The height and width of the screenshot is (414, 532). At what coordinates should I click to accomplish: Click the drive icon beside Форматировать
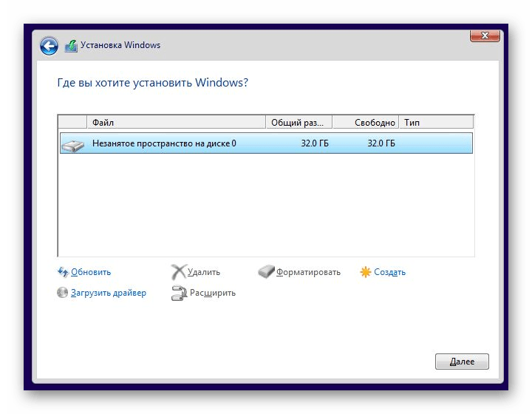[x=266, y=272]
